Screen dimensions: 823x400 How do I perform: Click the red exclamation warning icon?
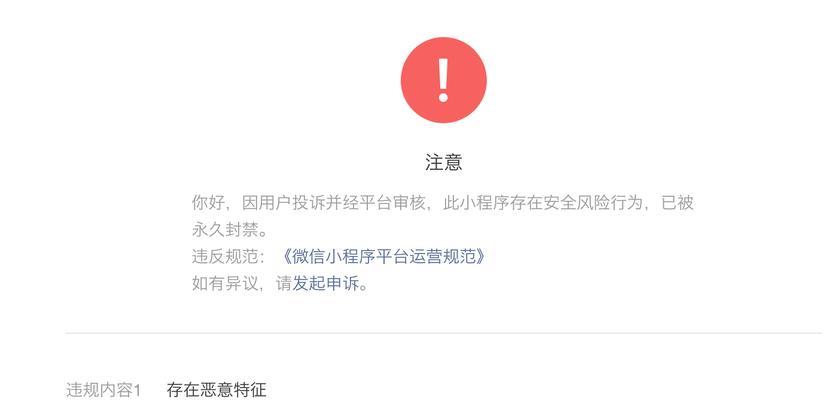click(444, 80)
